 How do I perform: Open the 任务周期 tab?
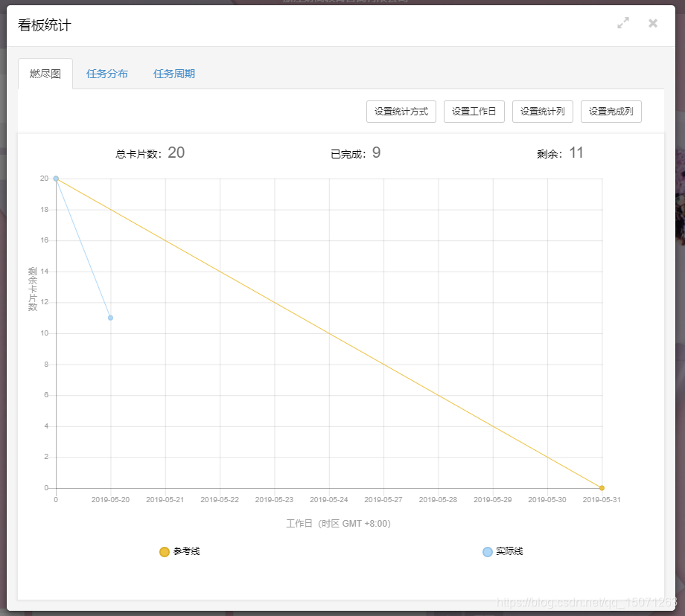[x=174, y=74]
